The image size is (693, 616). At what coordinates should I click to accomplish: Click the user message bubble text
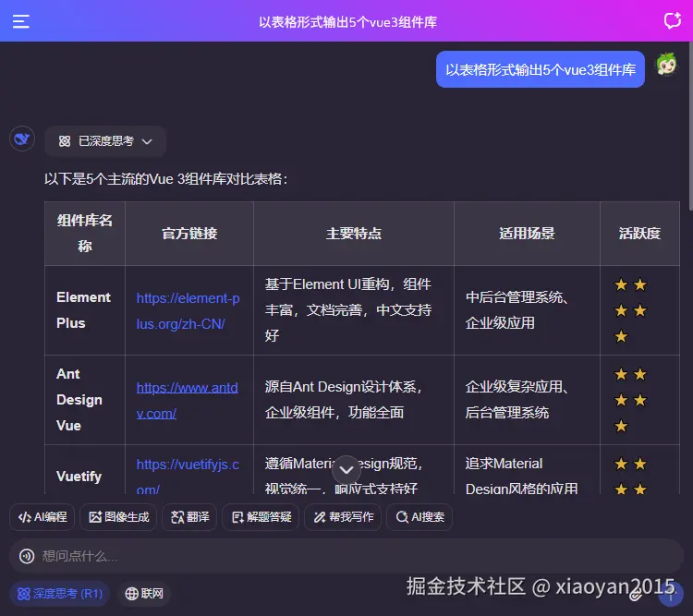coord(541,69)
